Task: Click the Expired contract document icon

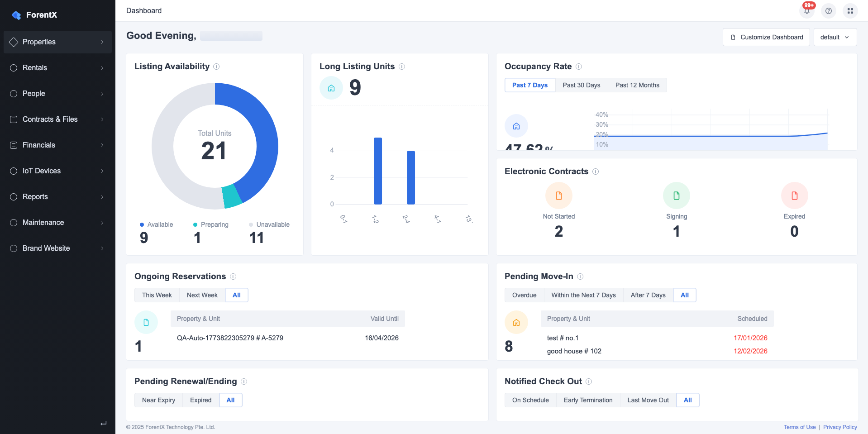Action: click(795, 196)
